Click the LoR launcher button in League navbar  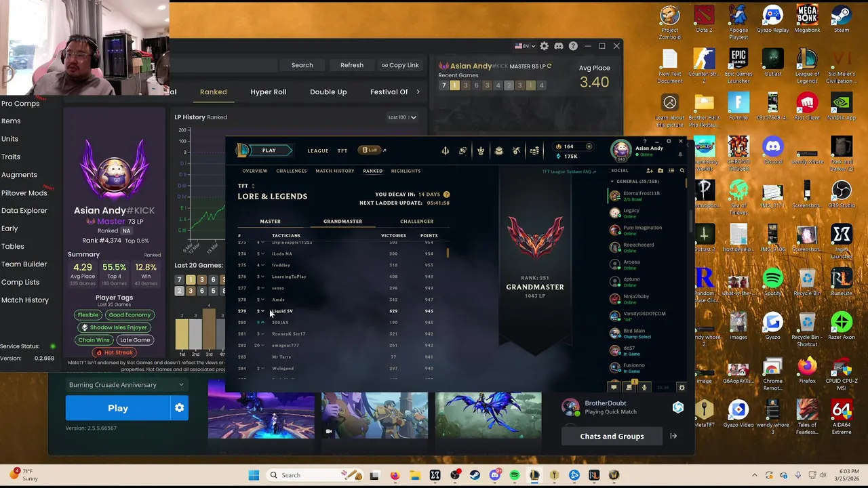371,150
